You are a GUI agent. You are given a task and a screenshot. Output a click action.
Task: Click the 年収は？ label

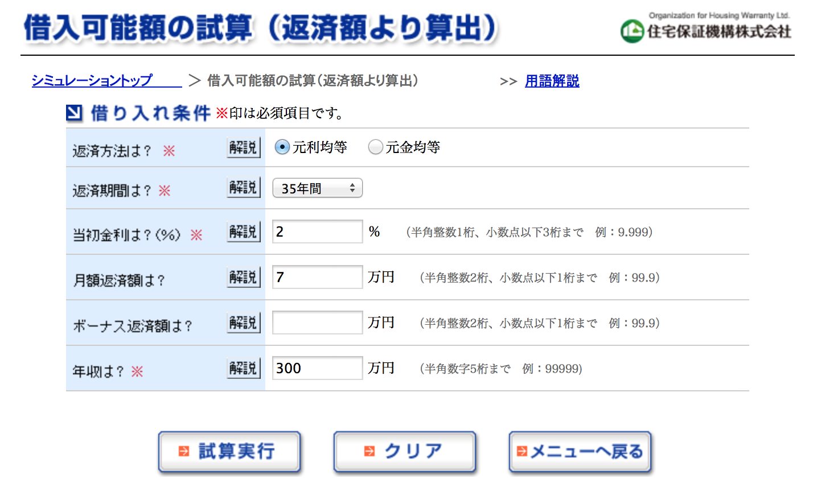[x=98, y=371]
